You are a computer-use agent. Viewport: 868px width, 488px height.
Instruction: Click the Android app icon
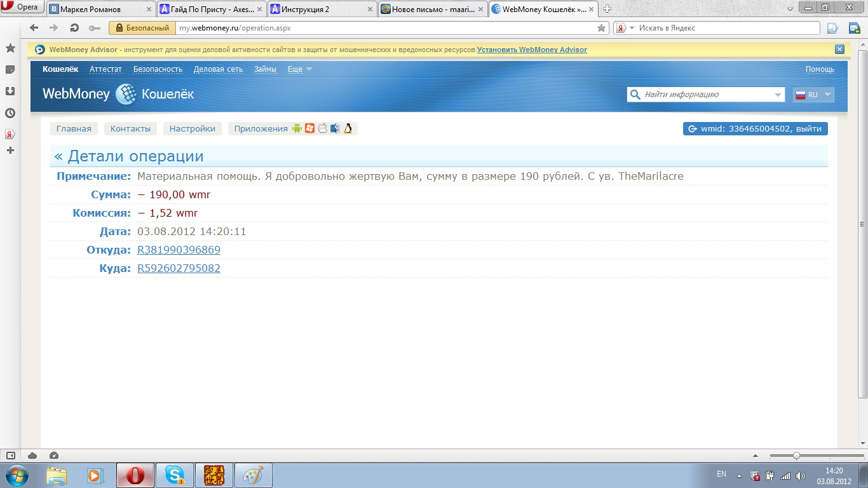tap(297, 128)
